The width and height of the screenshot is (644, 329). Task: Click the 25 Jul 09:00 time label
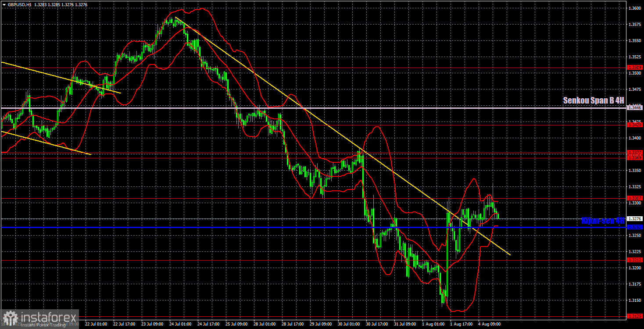point(236,324)
